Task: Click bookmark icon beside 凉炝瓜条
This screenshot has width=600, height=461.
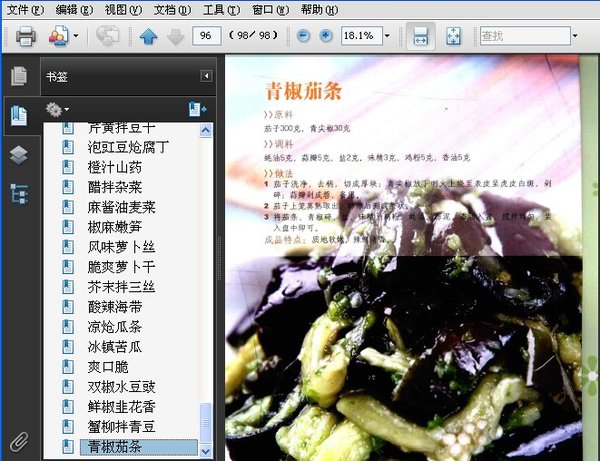Action: tap(68, 327)
